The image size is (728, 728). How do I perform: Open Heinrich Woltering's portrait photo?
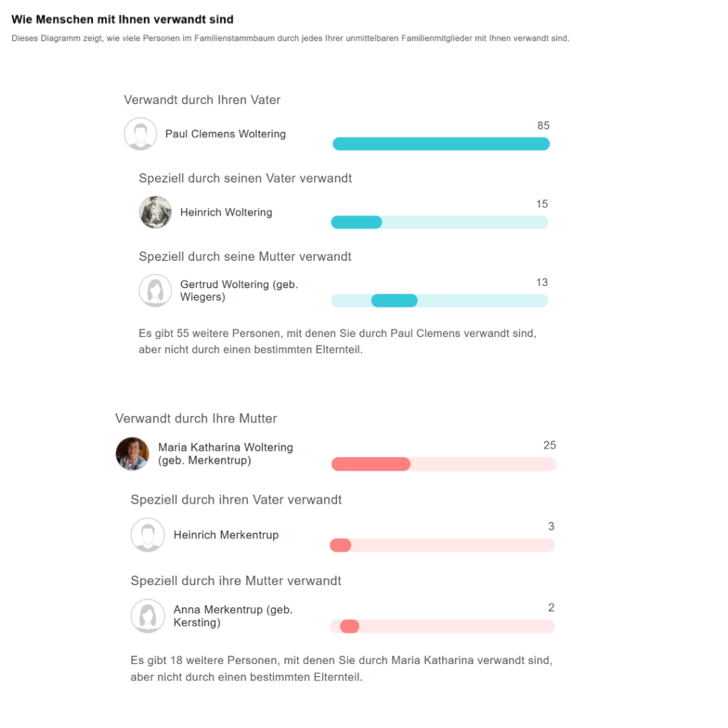point(155,212)
